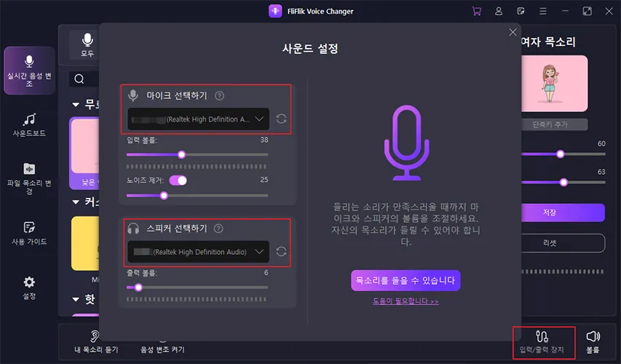Image resolution: width=621 pixels, height=364 pixels.
Task: Refresh the microphone device list
Action: (x=281, y=119)
